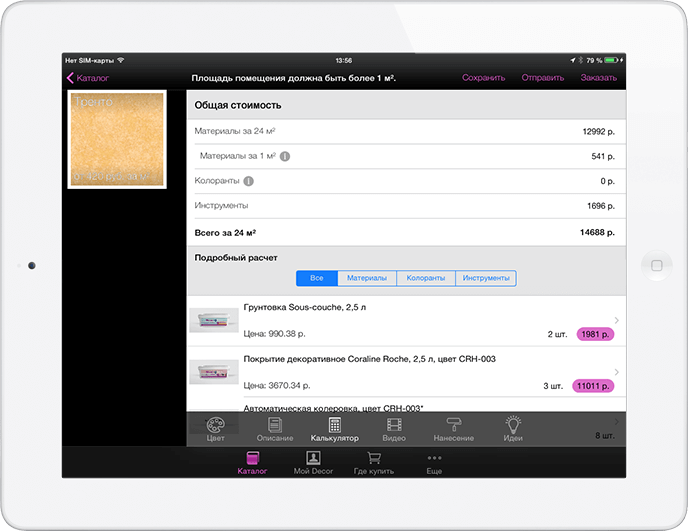Tap info icon next to Колоранты
This screenshot has height=531, width=688.
(248, 181)
